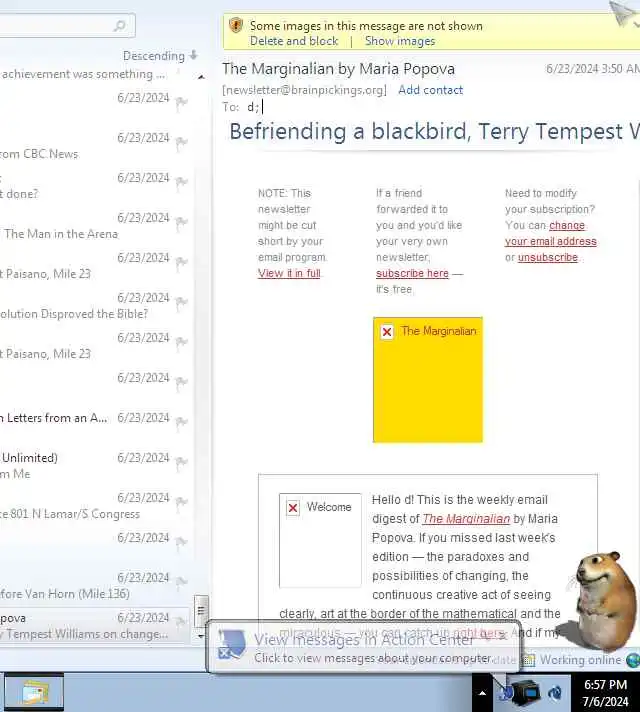Screen dimensions: 640x712
Task: Select 'olution Disproved the Bible?' message
Action: [95, 306]
